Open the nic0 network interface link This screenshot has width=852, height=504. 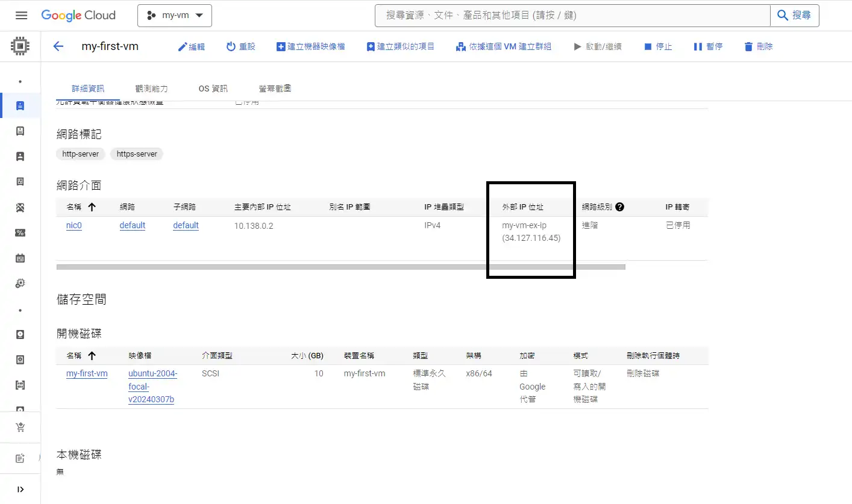coord(74,225)
